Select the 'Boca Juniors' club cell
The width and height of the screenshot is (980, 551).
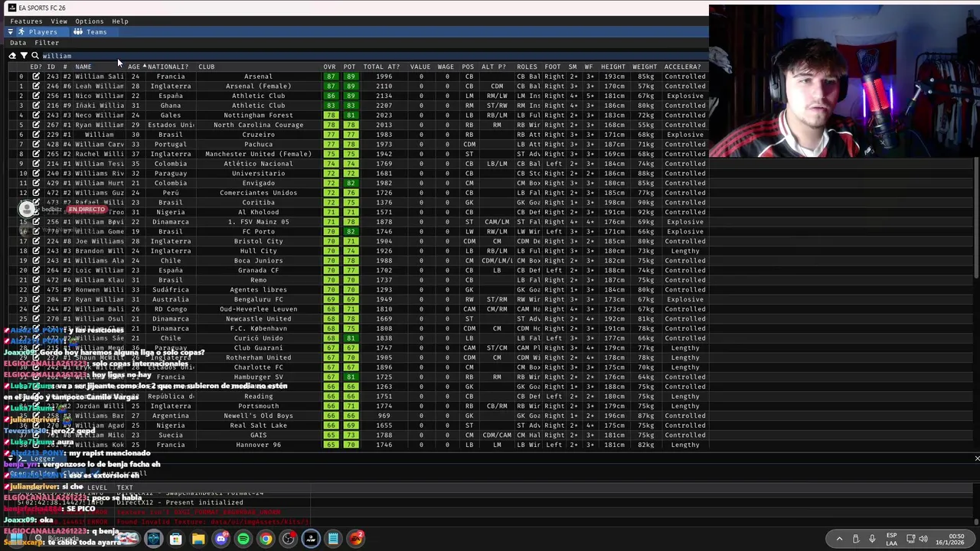258,261
